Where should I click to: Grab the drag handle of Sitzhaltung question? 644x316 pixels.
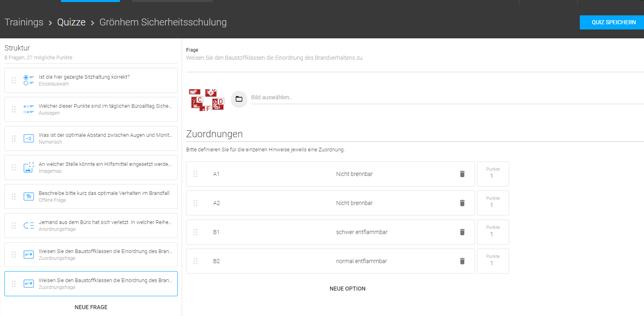(x=14, y=80)
